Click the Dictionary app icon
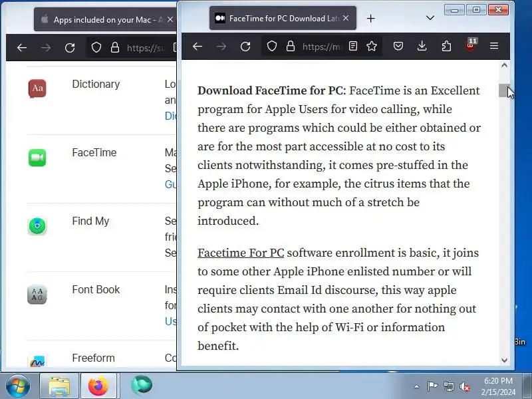The image size is (532, 399). (37, 88)
